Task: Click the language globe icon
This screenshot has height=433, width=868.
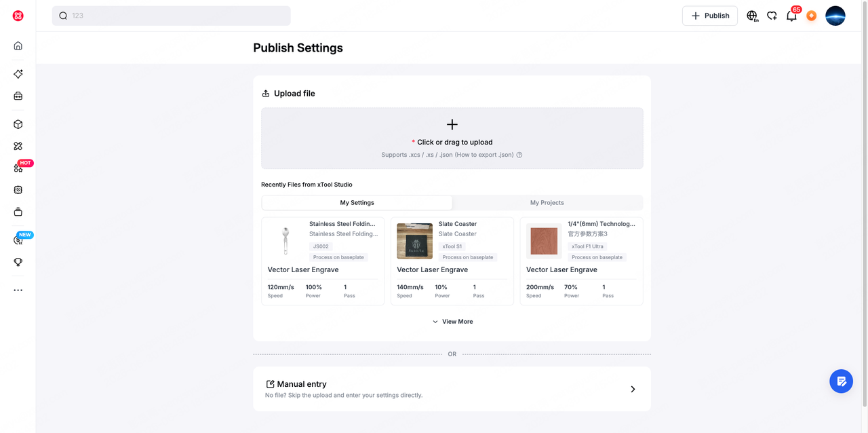Action: [x=752, y=16]
